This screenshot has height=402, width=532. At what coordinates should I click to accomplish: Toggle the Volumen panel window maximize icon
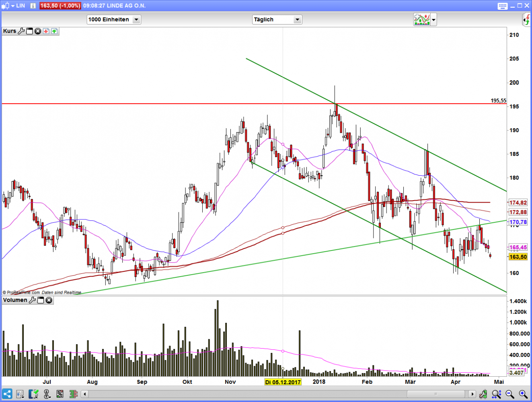[x=41, y=300]
